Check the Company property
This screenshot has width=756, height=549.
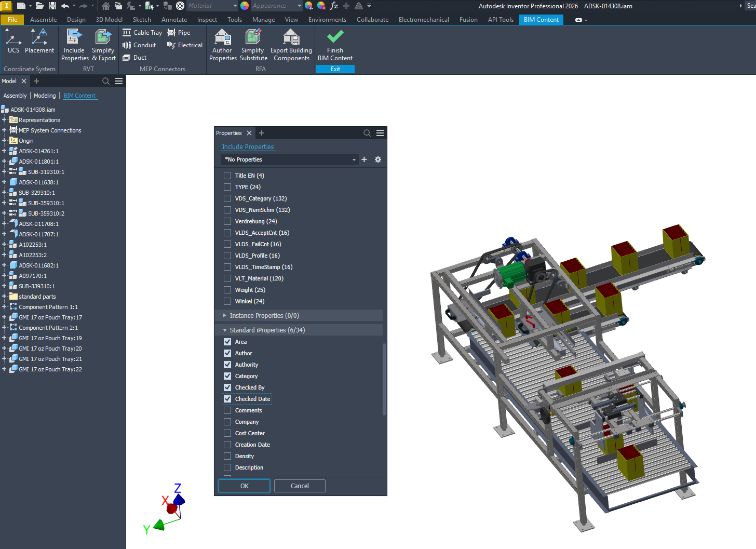[227, 422]
